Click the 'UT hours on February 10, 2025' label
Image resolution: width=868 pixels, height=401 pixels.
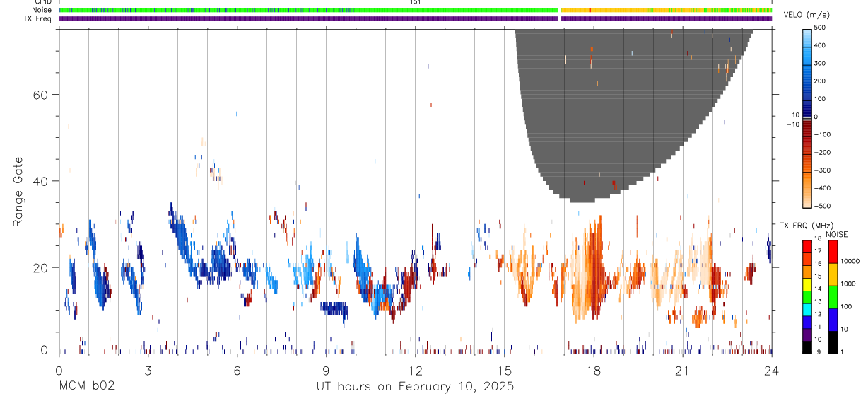(414, 387)
